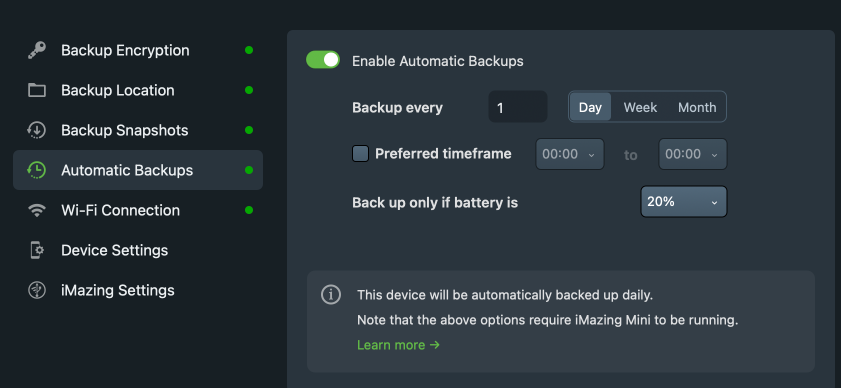The image size is (841, 388).
Task: Follow the Learn more link
Action: pyautogui.click(x=399, y=345)
